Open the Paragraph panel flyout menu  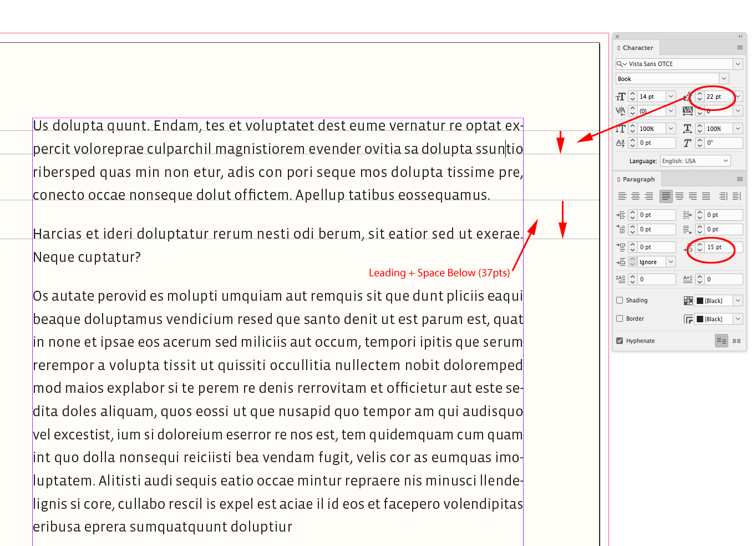coord(740,179)
